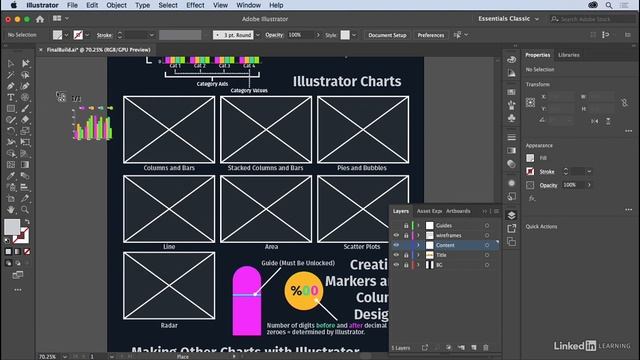Open stroke weight dropdown in control bar
The width and height of the screenshot is (640, 360).
(x=151, y=35)
